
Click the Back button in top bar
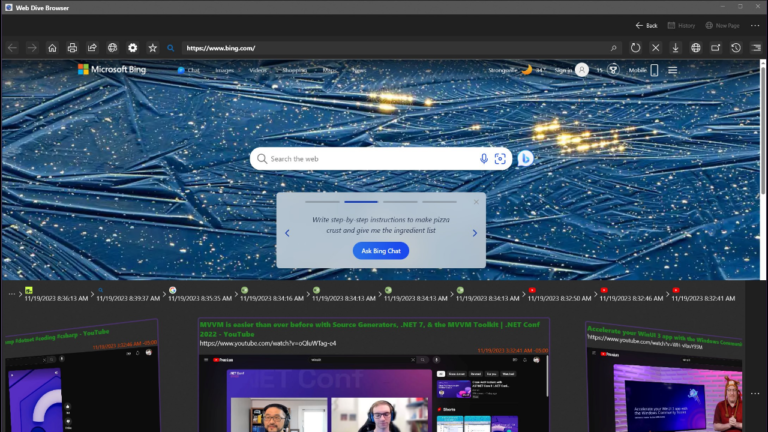click(647, 25)
